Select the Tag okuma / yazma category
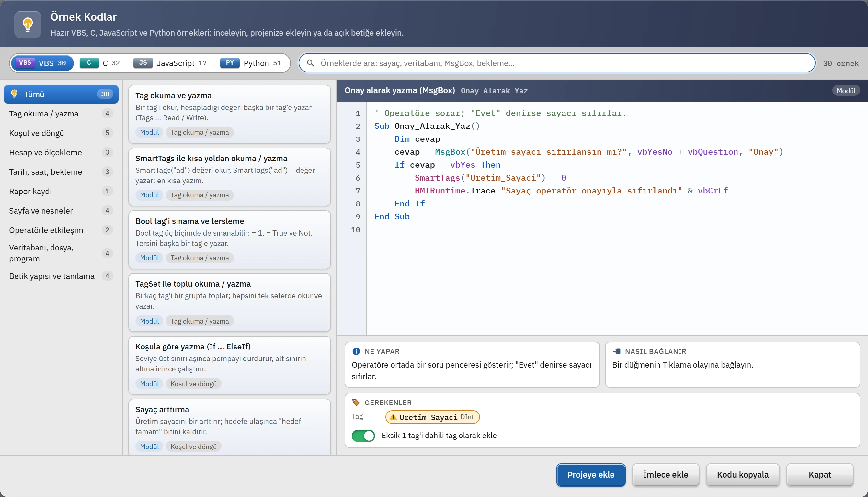Screen dimensions: 868x497 [61, 113]
